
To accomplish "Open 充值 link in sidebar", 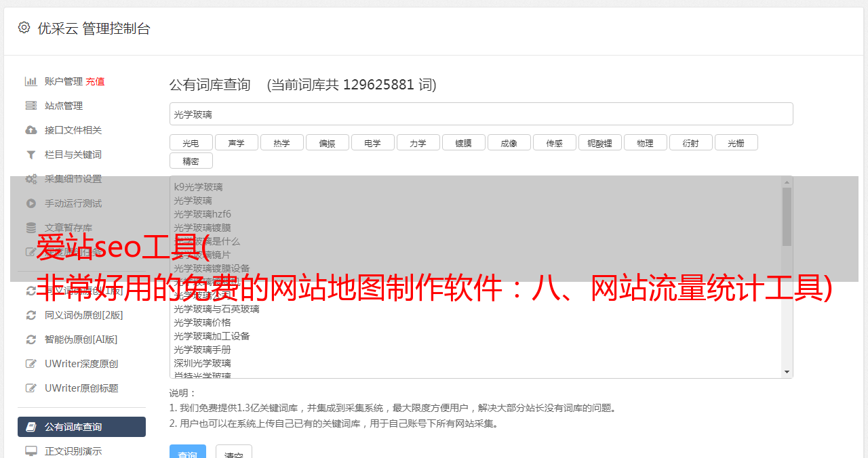I will tap(95, 81).
